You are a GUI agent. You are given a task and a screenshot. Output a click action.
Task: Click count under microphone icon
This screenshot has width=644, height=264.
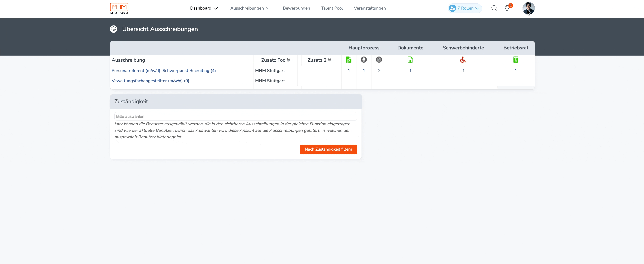(364, 71)
